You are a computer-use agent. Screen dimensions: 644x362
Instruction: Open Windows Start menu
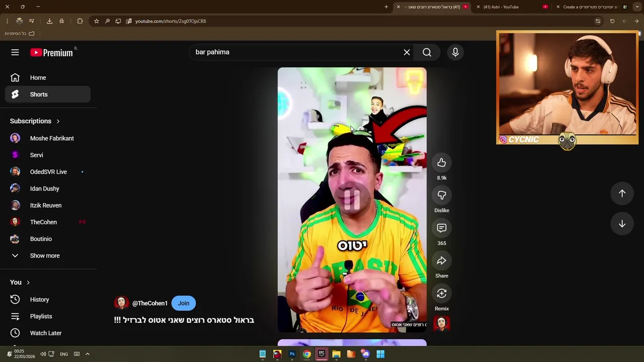click(380, 354)
